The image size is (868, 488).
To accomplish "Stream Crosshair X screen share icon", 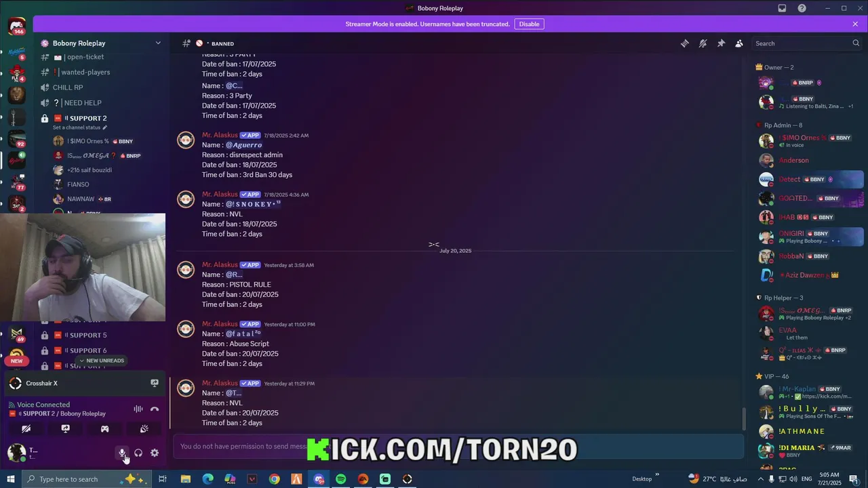I will [155, 384].
